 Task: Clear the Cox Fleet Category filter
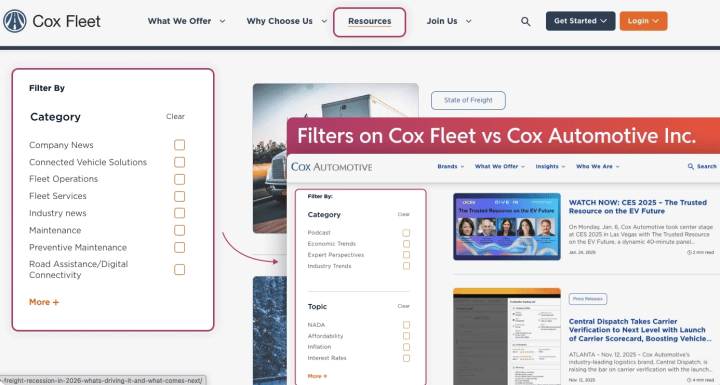tap(175, 117)
